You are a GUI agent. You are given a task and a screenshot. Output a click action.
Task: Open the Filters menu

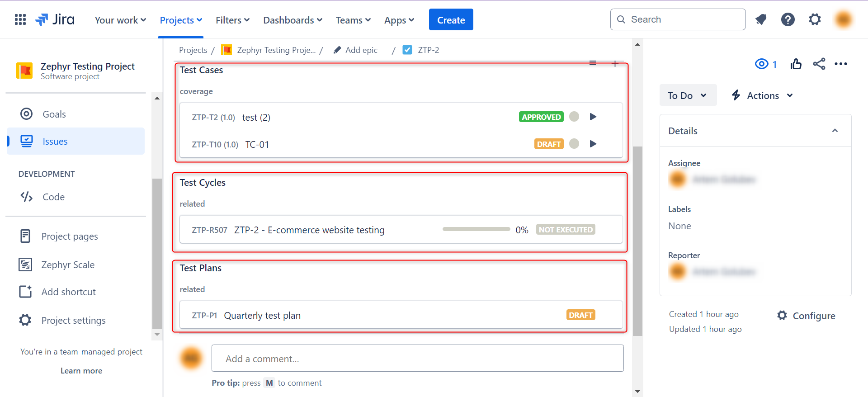tap(232, 20)
